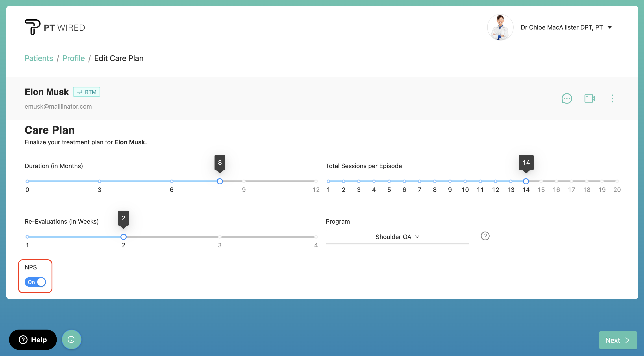Navigate to Patients via breadcrumb
Image resolution: width=644 pixels, height=356 pixels.
[x=39, y=58]
